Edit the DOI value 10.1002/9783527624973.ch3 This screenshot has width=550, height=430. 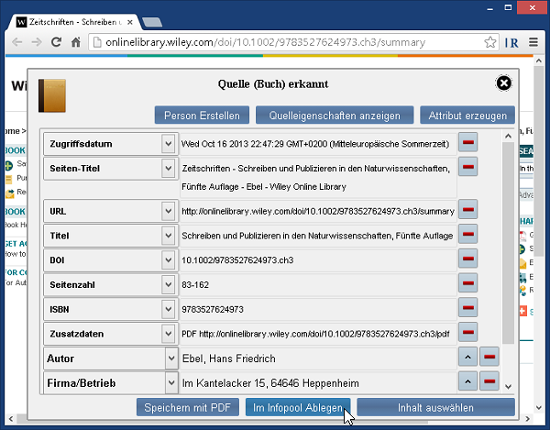pyautogui.click(x=318, y=260)
